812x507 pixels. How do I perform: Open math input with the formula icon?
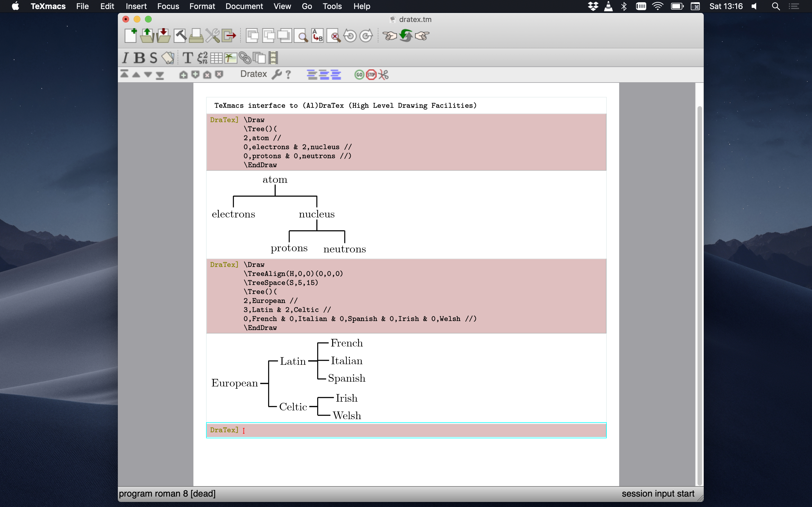[202, 58]
